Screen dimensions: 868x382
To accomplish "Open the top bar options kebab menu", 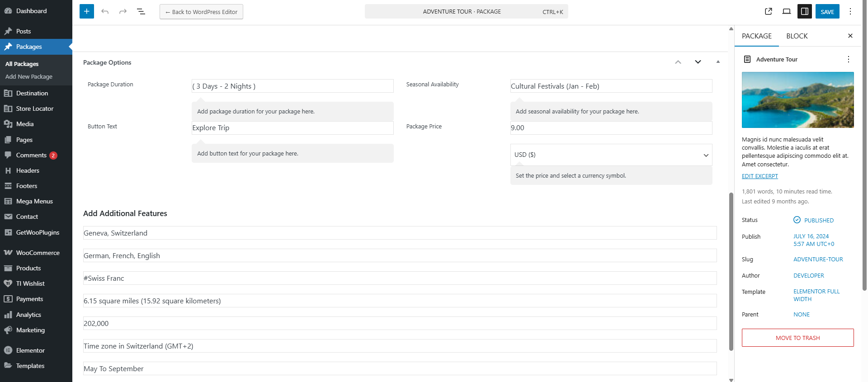I will pyautogui.click(x=850, y=11).
